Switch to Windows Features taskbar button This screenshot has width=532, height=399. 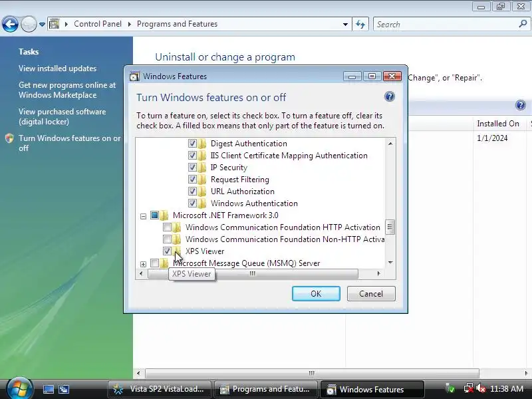tap(372, 389)
